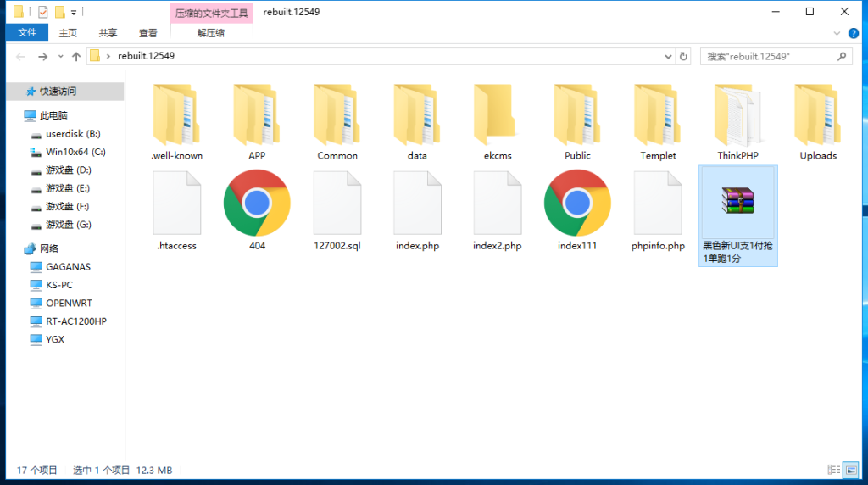
Task: Select the 127002.sql file
Action: click(x=337, y=210)
